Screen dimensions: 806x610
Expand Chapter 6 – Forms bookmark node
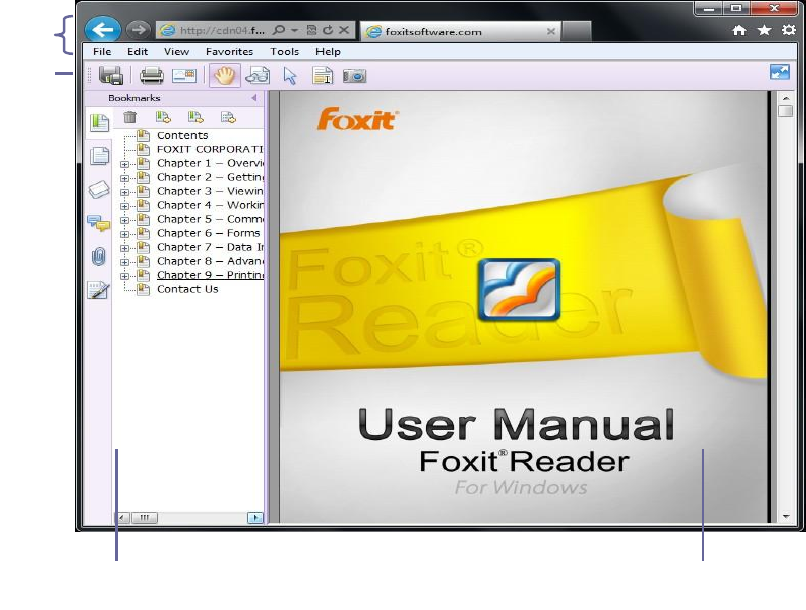pos(124,234)
